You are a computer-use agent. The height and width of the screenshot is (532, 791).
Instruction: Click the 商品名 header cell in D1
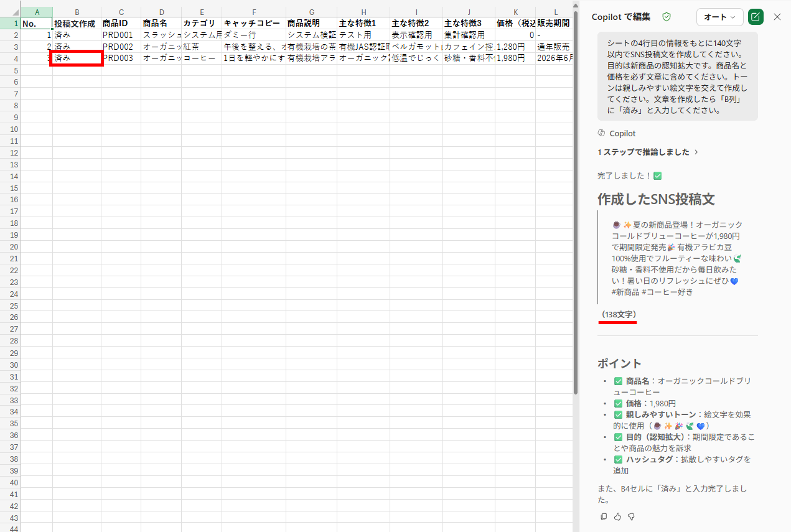pos(161,23)
